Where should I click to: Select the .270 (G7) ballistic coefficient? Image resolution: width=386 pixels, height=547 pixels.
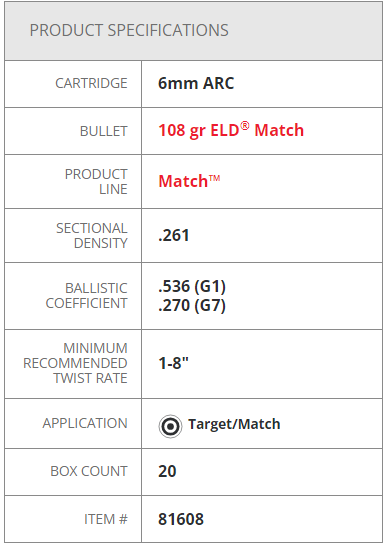192,305
